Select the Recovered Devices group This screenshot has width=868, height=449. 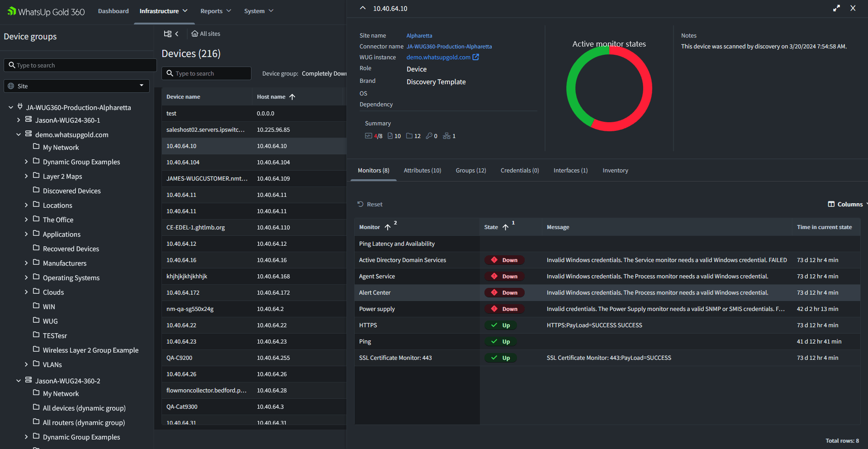point(71,249)
